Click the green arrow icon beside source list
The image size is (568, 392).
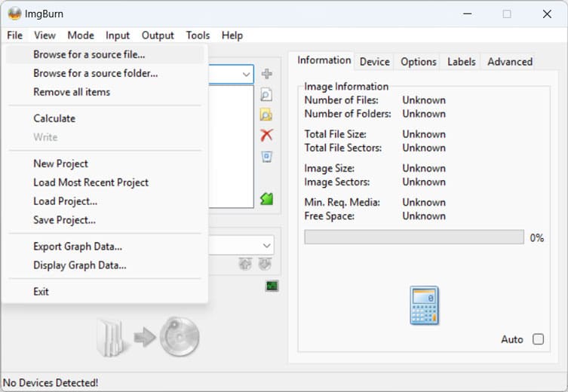coord(266,199)
